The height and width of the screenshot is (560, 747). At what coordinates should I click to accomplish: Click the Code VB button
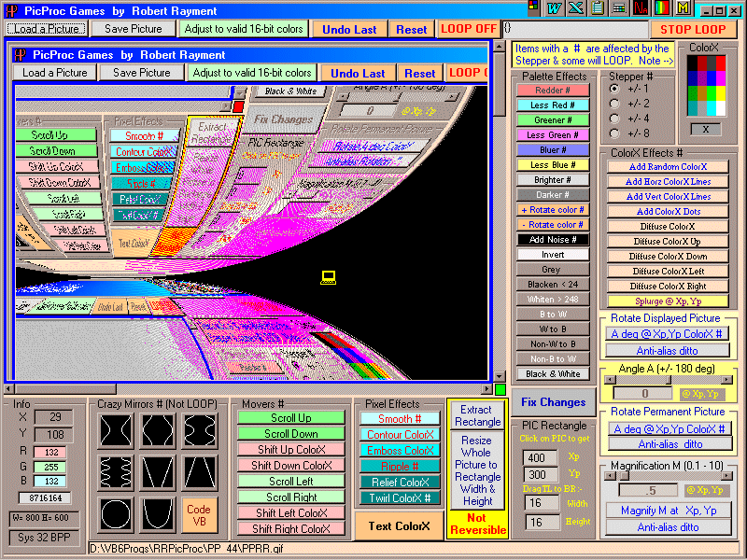tap(200, 514)
